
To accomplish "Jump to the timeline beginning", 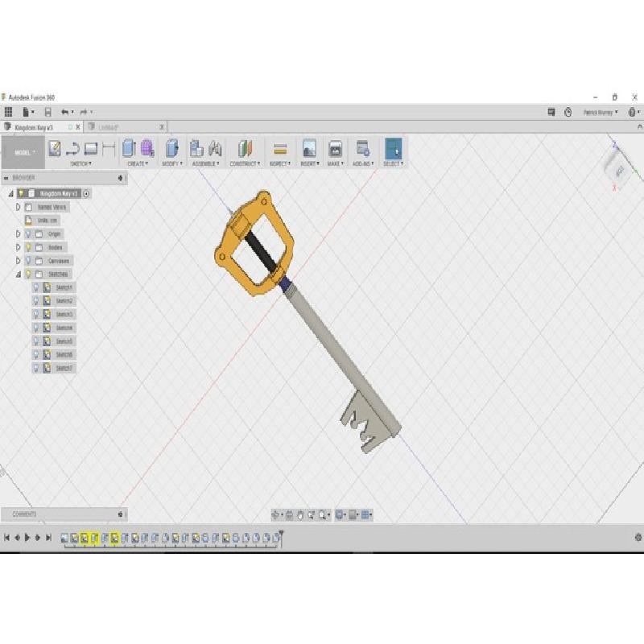I will click(6, 537).
